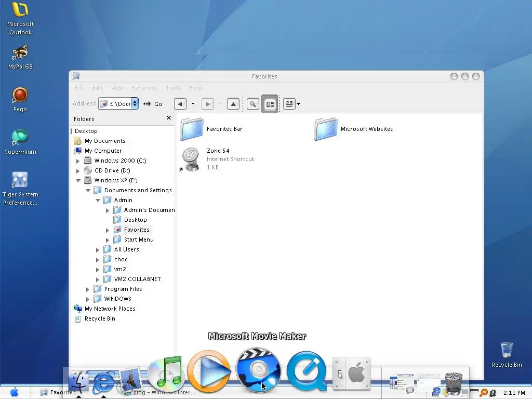Open the Mail stamp dock icon
Screen dimensions: 532x399
pyautogui.click(x=129, y=381)
